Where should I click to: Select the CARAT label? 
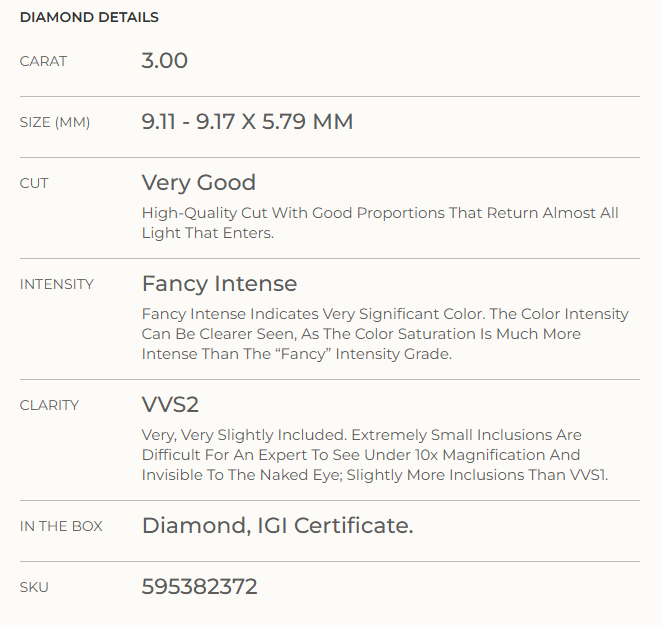pyautogui.click(x=43, y=61)
